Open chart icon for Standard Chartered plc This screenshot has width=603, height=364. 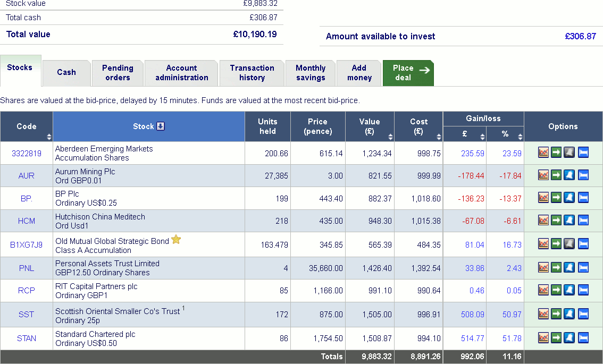[x=543, y=338]
